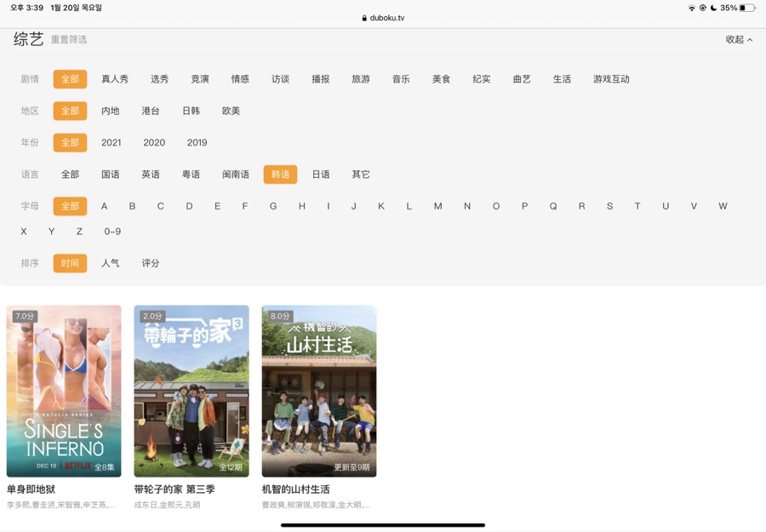Filter genre by 旅游

[x=361, y=79]
